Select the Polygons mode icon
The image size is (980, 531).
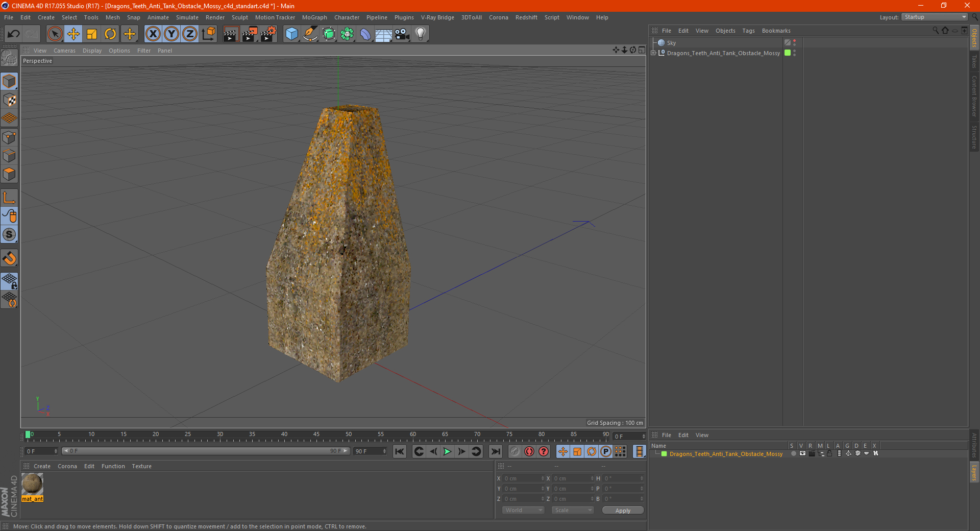(9, 174)
